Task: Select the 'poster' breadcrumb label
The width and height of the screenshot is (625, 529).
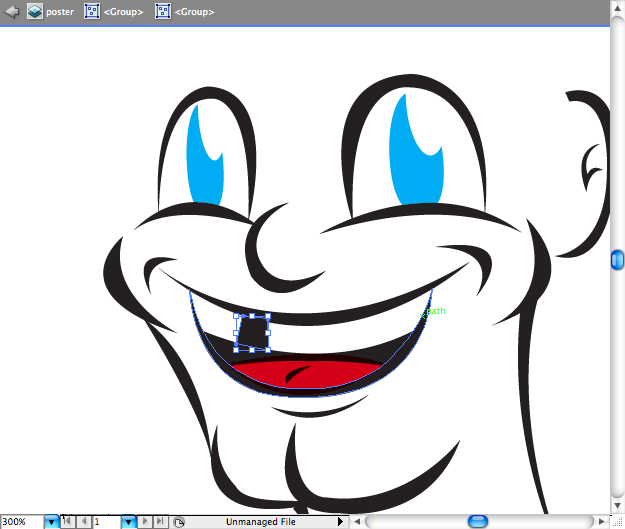Action: coord(60,12)
